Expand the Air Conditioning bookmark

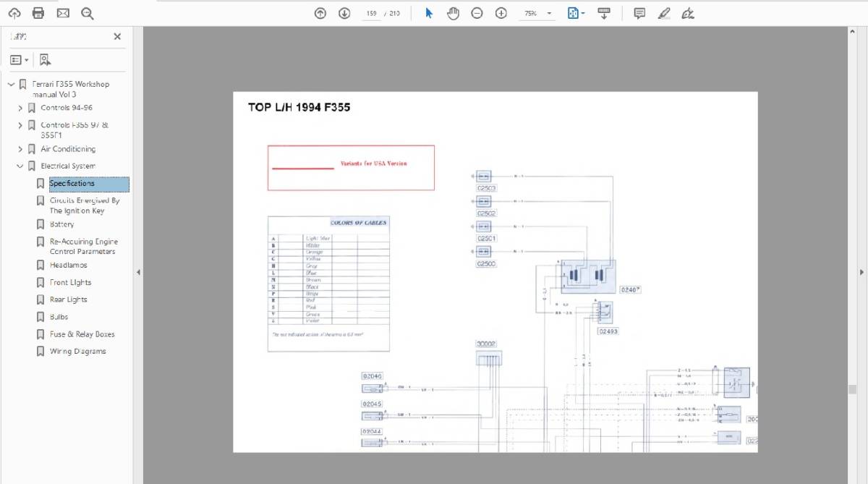[20, 149]
